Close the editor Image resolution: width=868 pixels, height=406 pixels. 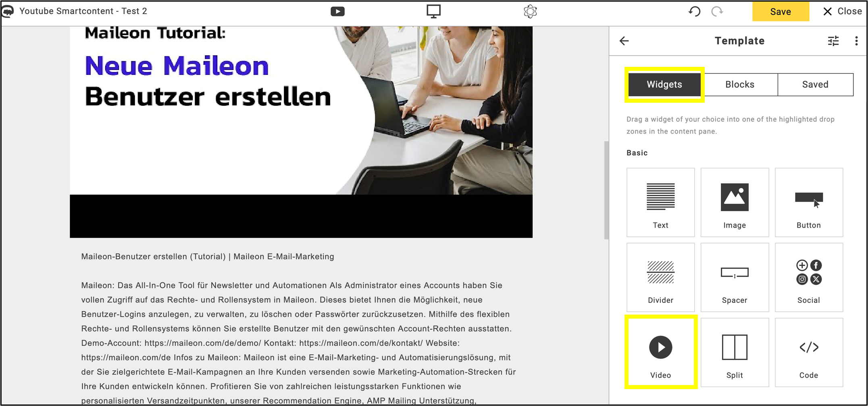coord(842,11)
